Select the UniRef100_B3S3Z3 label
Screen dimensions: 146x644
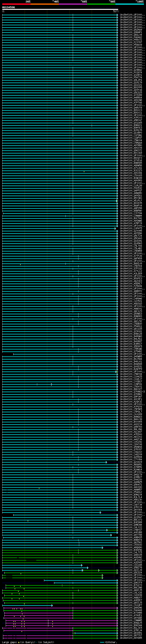pyautogui.click(x=131, y=170)
